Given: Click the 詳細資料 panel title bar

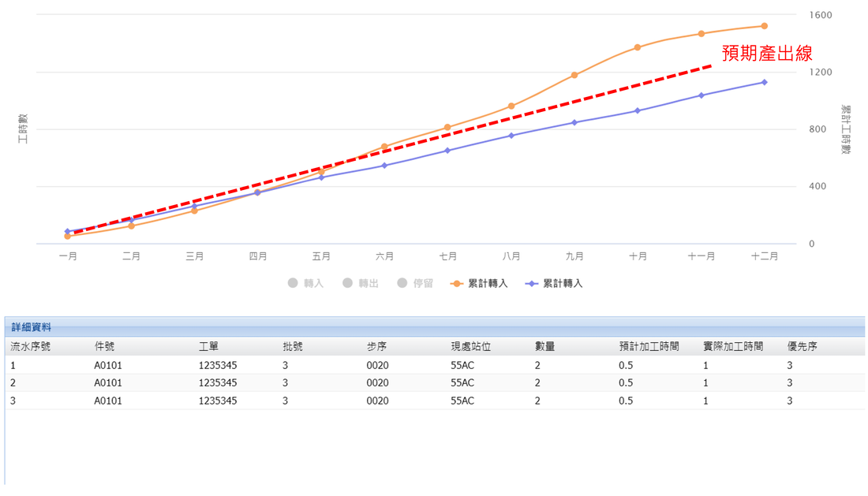Looking at the screenshot, I should 434,326.
